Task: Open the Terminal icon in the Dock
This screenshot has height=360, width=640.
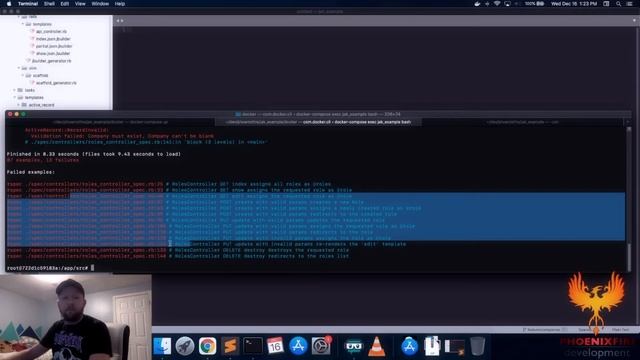Action: pos(253,346)
